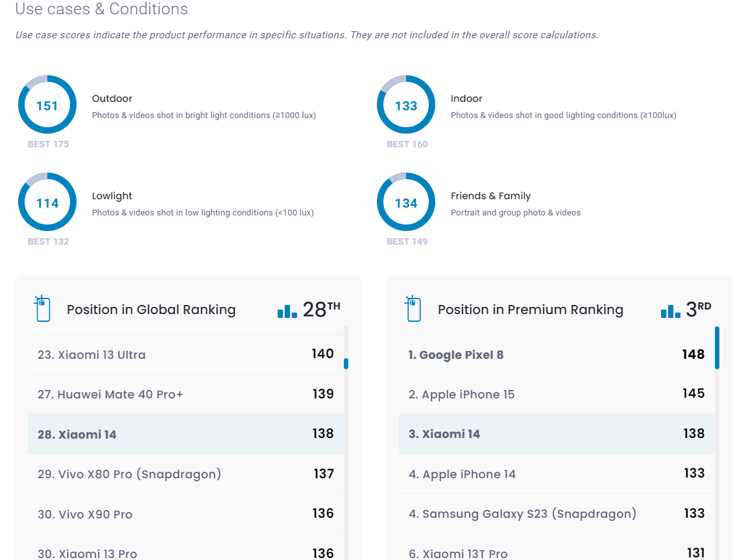746x560 pixels.
Task: Click the Outdoor score ring showing 151
Action: pos(47,104)
